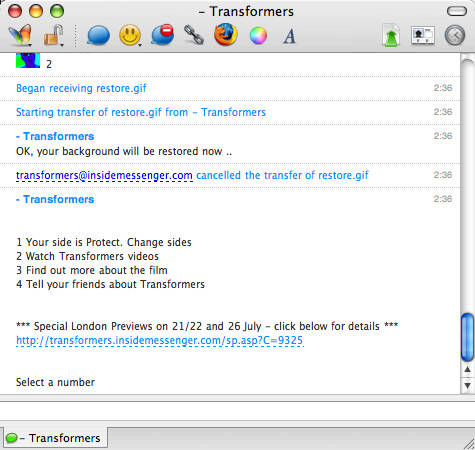
Task: Click the first '- Transformers' sender name
Action: tap(55, 136)
